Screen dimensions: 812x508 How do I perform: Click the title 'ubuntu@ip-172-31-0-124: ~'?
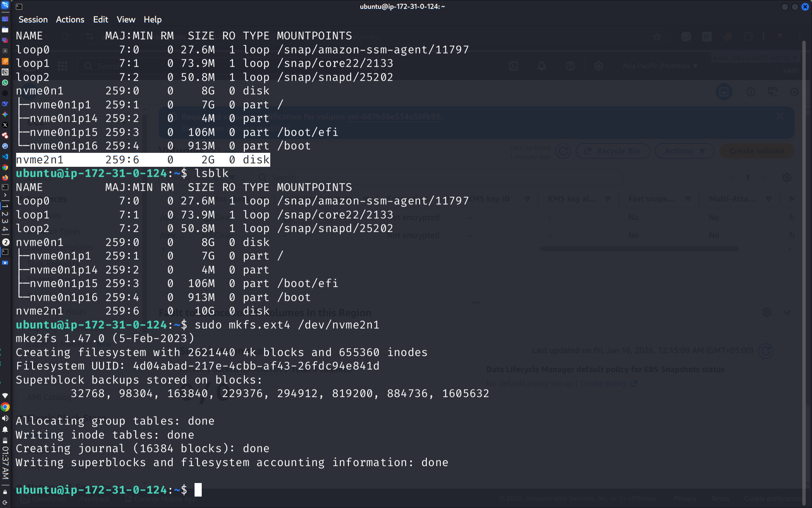[x=402, y=6]
